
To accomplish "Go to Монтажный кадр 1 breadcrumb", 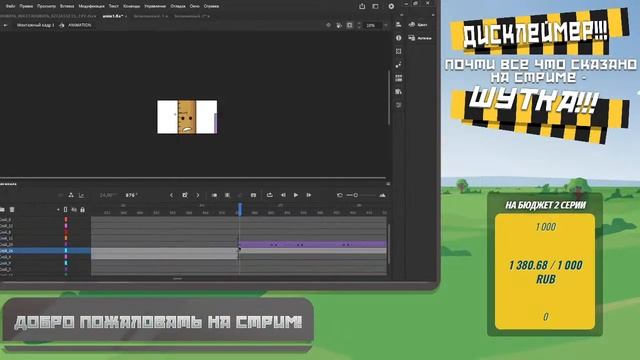I will pos(36,25).
